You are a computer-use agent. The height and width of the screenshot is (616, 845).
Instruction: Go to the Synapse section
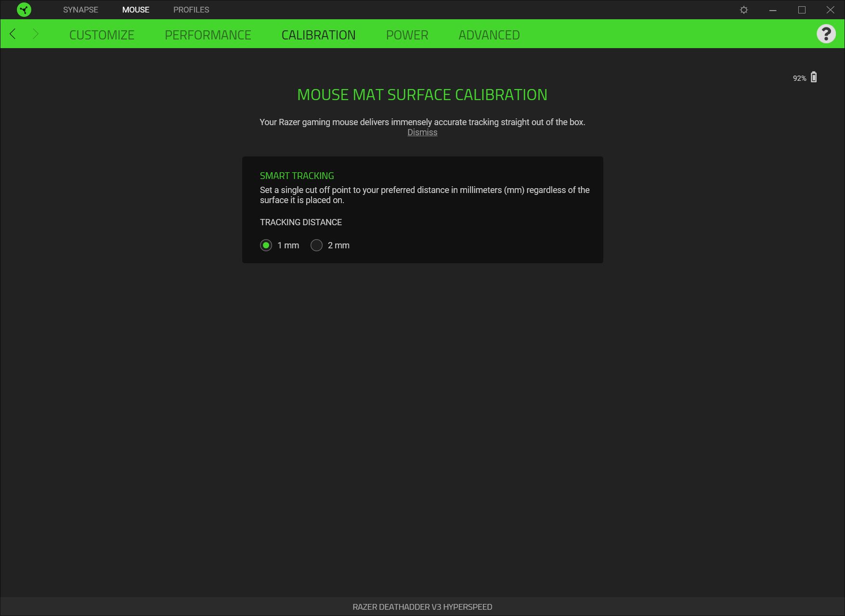80,10
